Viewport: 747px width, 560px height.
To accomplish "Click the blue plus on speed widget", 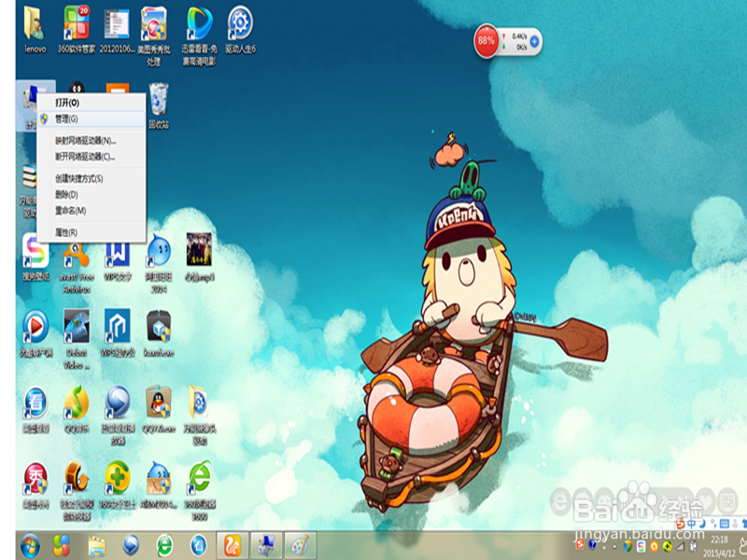I will point(534,42).
